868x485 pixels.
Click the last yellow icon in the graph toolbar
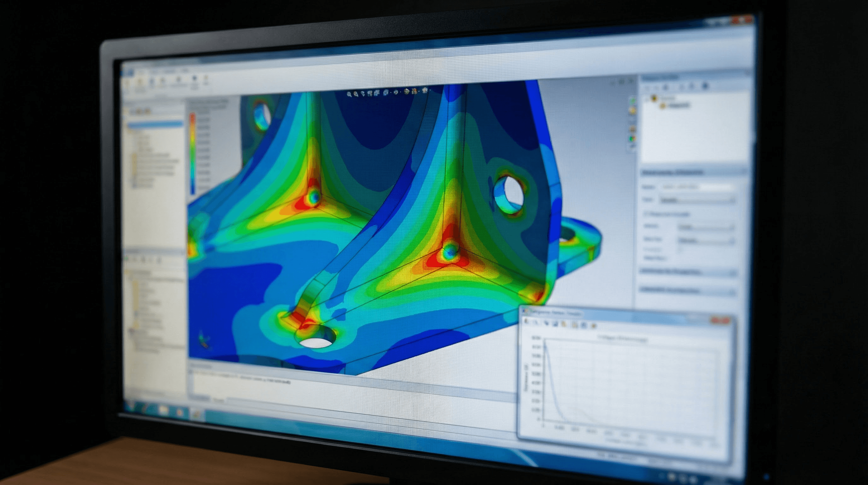click(594, 326)
